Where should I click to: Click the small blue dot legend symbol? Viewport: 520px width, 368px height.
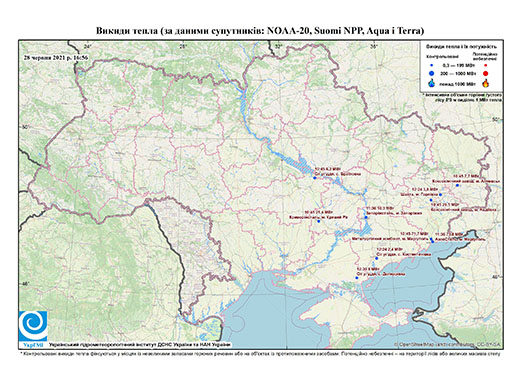[x=432, y=65]
